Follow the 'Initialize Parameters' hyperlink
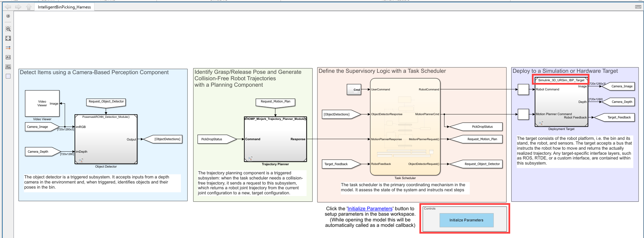 tap(370, 209)
